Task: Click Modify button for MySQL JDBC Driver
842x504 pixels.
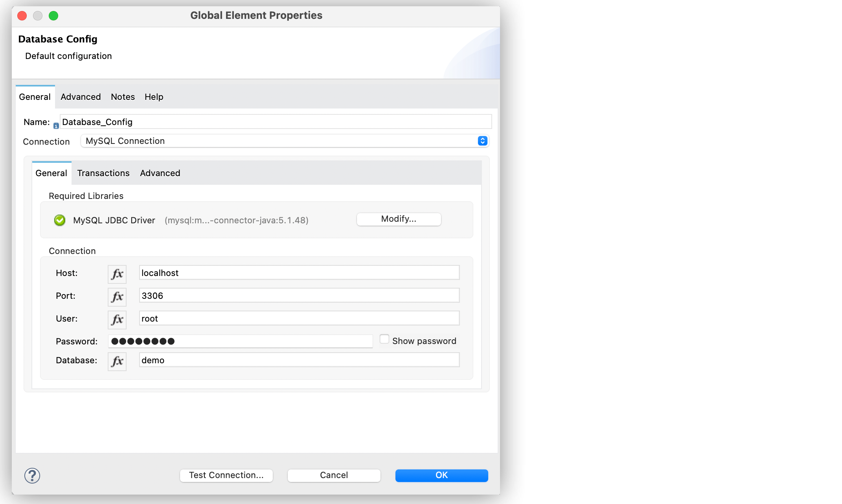Action: click(398, 219)
